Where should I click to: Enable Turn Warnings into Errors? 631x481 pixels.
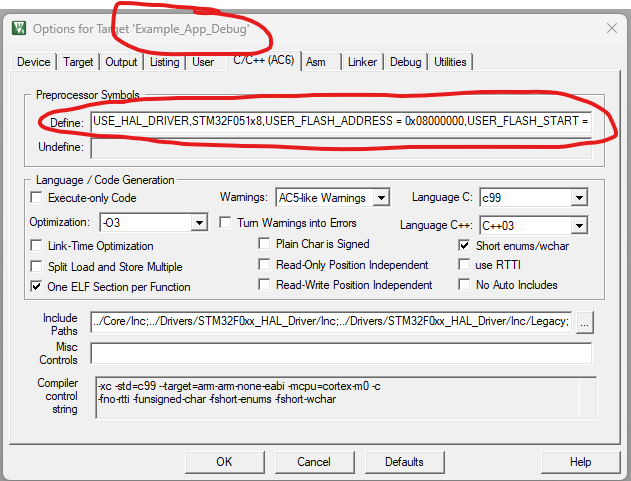(226, 222)
